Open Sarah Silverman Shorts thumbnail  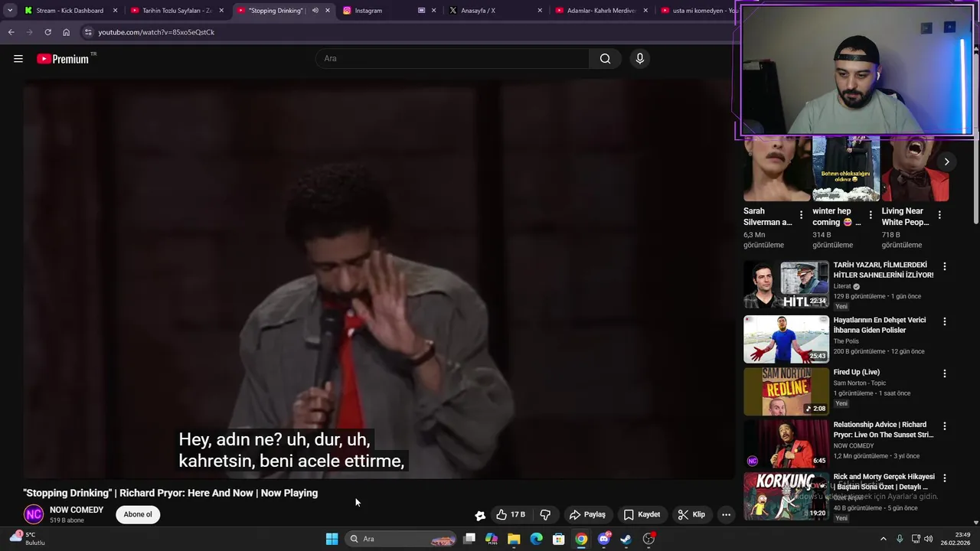point(776,168)
